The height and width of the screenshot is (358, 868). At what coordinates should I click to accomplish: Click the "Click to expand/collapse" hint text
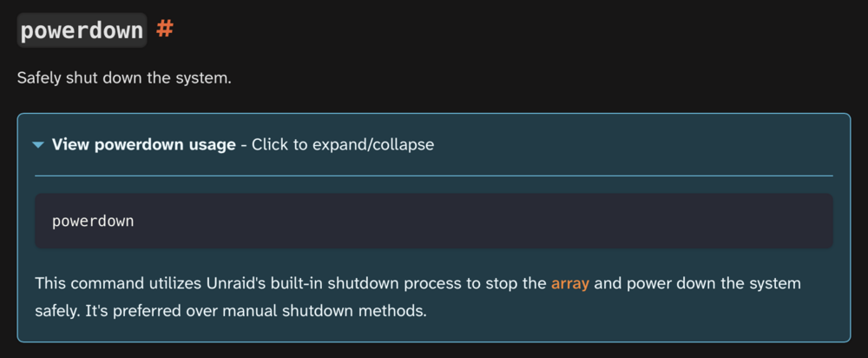point(343,144)
